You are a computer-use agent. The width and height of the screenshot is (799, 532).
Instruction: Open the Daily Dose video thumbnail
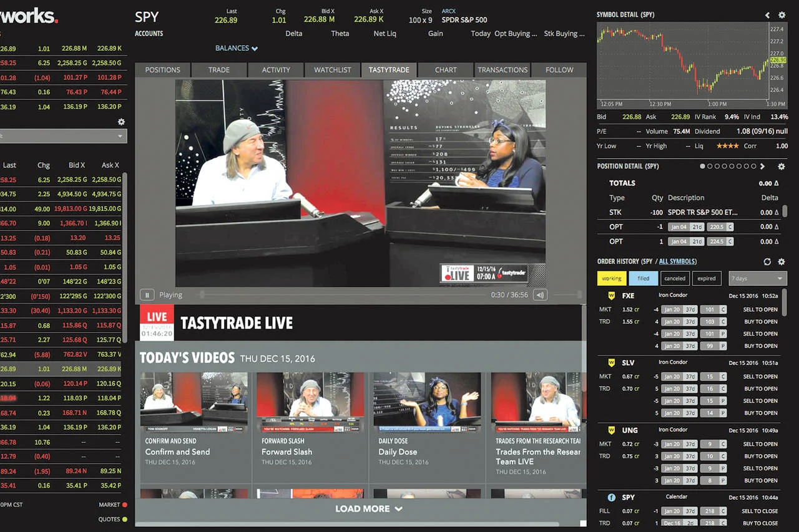pos(427,402)
